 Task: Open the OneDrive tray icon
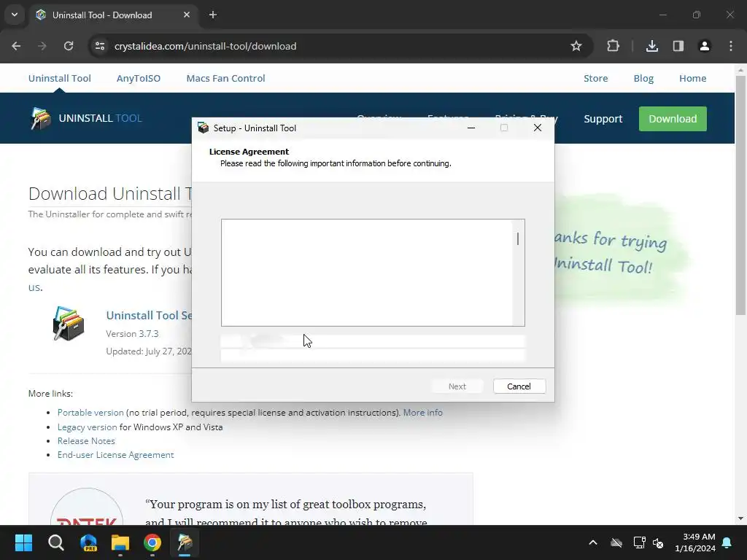pos(616,542)
